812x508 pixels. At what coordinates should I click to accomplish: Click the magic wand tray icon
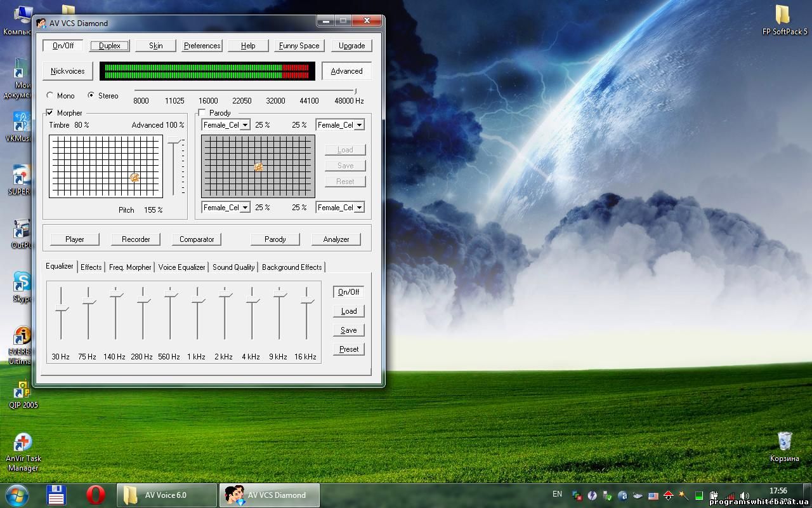tap(683, 495)
